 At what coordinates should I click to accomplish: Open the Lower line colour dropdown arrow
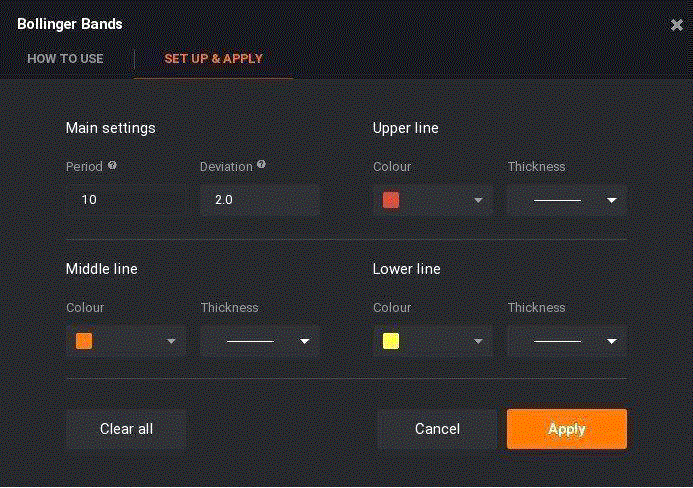478,341
